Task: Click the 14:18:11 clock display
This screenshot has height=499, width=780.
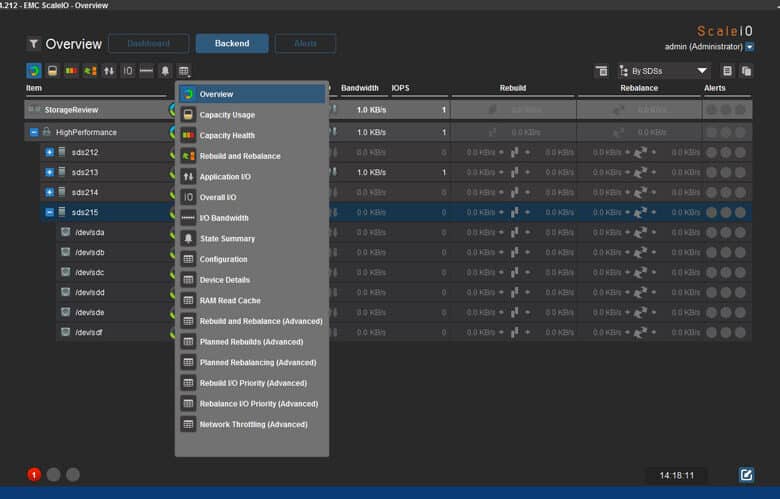Action: [x=677, y=476]
